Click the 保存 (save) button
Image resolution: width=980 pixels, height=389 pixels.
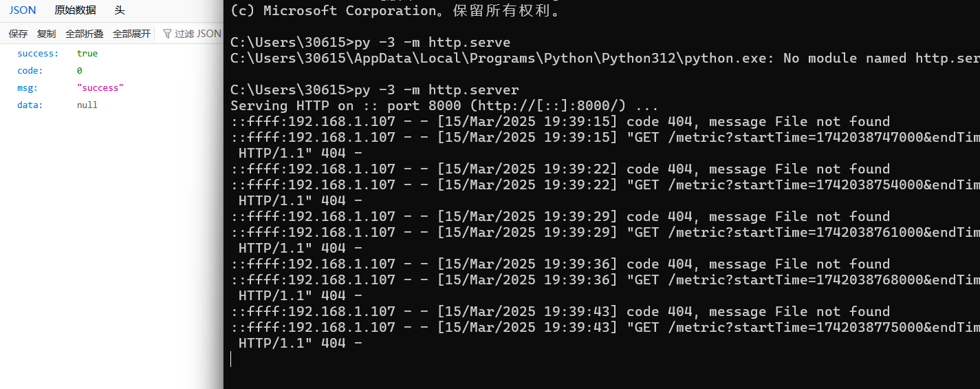pos(18,34)
